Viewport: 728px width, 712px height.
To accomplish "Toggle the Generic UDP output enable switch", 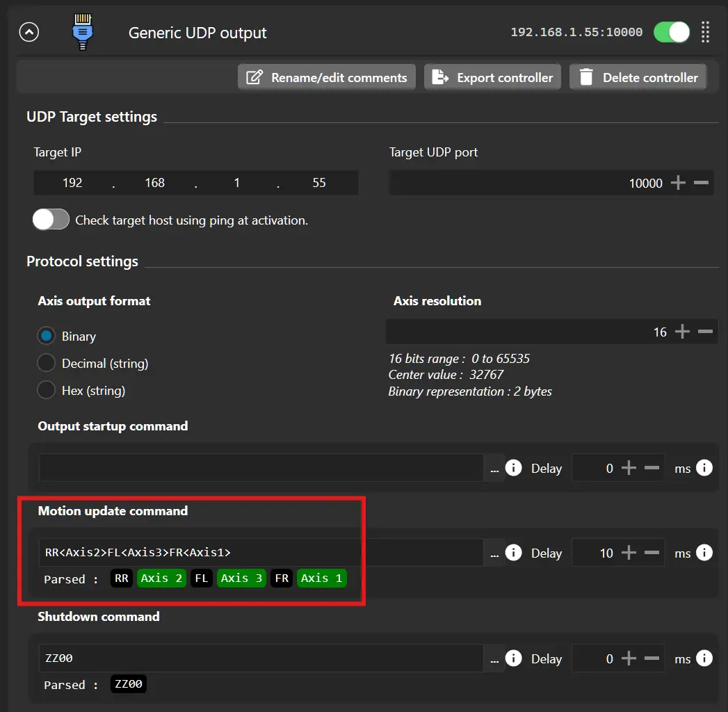I will tap(672, 33).
